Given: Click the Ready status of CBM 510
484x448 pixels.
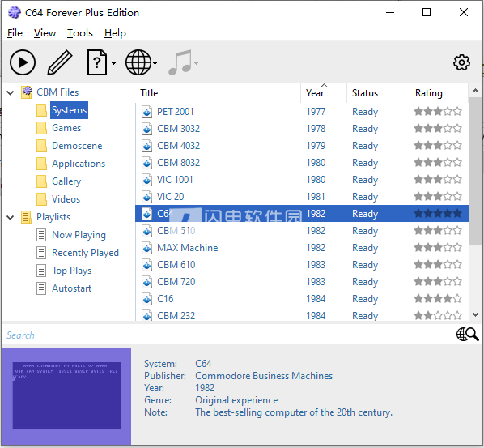Looking at the screenshot, I should pyautogui.click(x=365, y=231).
